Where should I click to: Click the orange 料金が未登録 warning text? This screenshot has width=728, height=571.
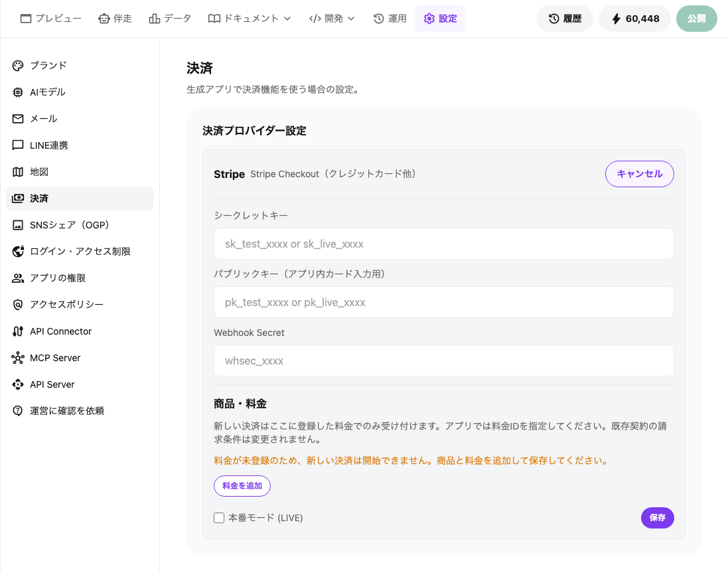coord(411,461)
